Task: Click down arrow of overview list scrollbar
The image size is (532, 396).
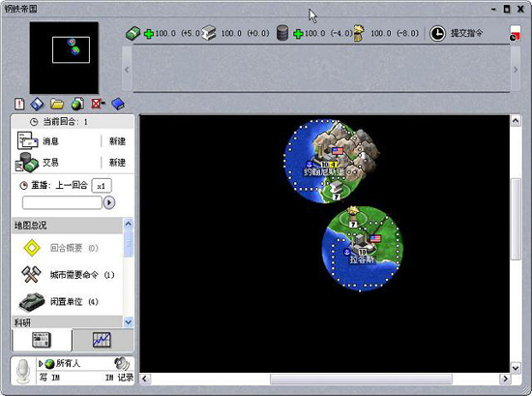Action: [129, 322]
